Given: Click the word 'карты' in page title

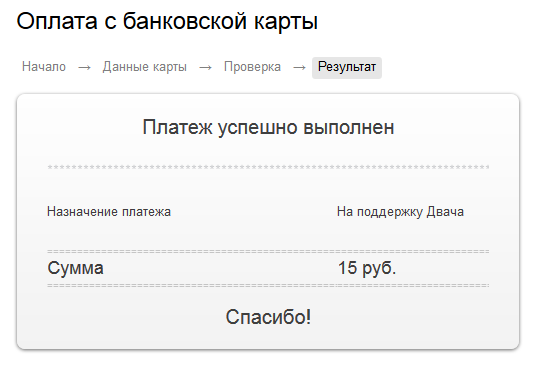Looking at the screenshot, I should pos(286,23).
